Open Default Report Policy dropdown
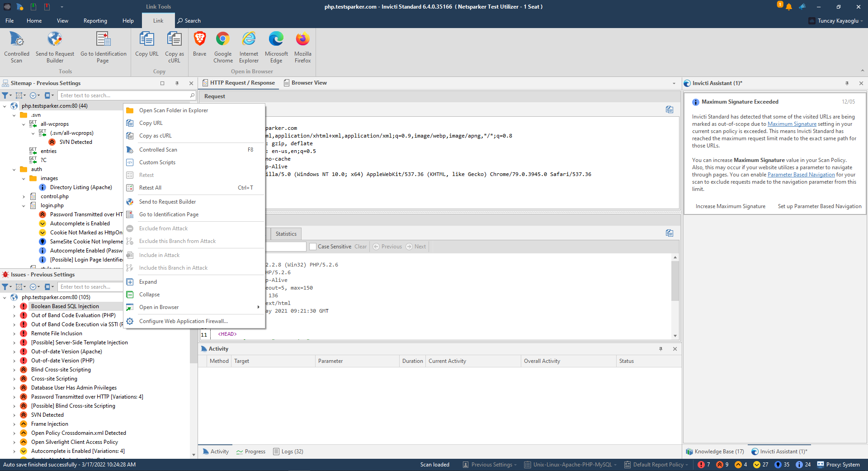Screen dimensions: 868x471 [x=656, y=465]
